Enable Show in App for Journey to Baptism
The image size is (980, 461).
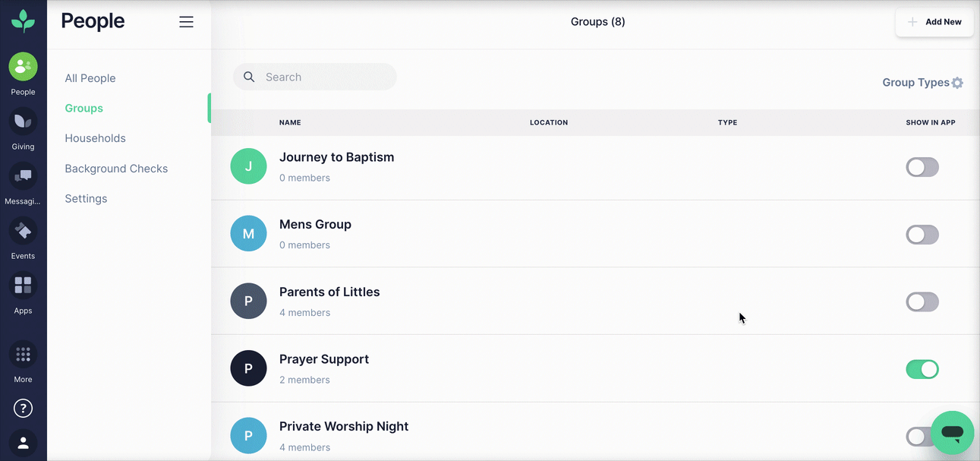click(922, 167)
